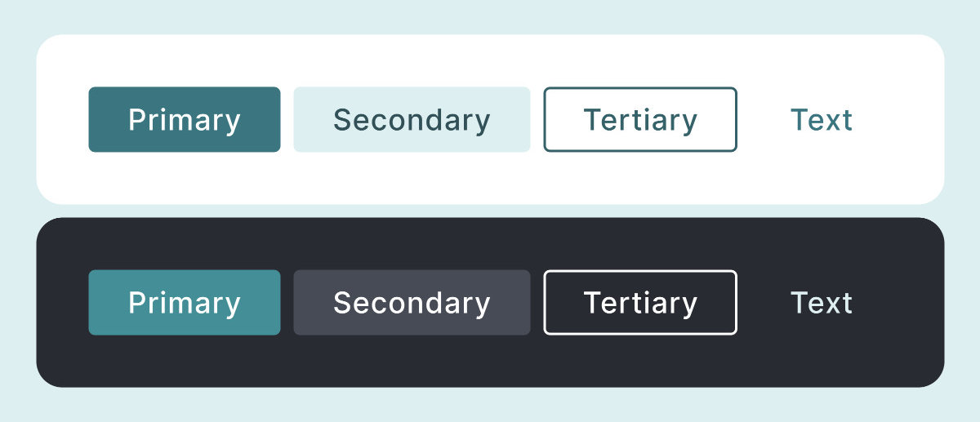The width and height of the screenshot is (980, 422).
Task: Click the teal Text link on white card
Action: [x=822, y=120]
